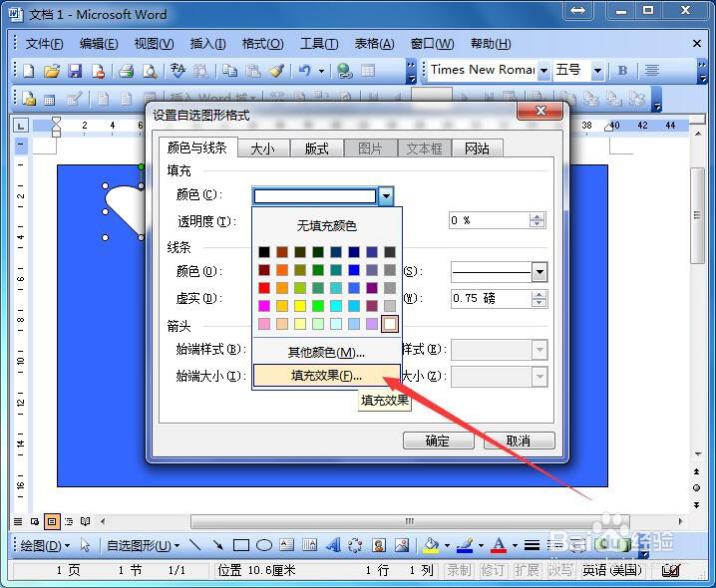Increase line weight with up arrow
The image size is (716, 588).
[539, 295]
